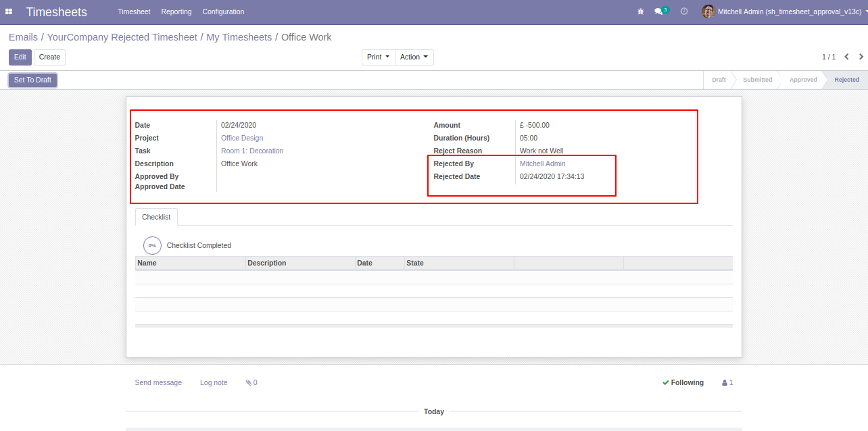Screen dimensions: 868x431
Task: Go to previous record arrow
Action: (846, 57)
